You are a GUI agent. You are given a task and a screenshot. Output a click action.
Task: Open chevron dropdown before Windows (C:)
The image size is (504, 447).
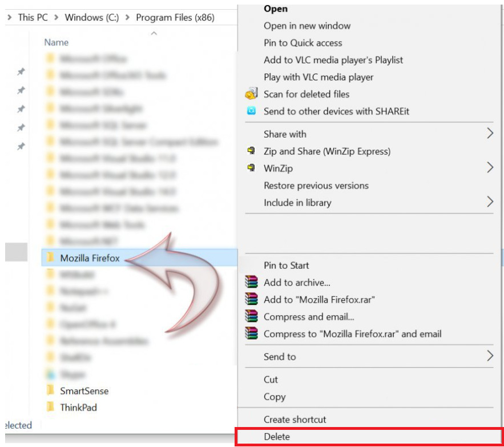pyautogui.click(x=57, y=17)
